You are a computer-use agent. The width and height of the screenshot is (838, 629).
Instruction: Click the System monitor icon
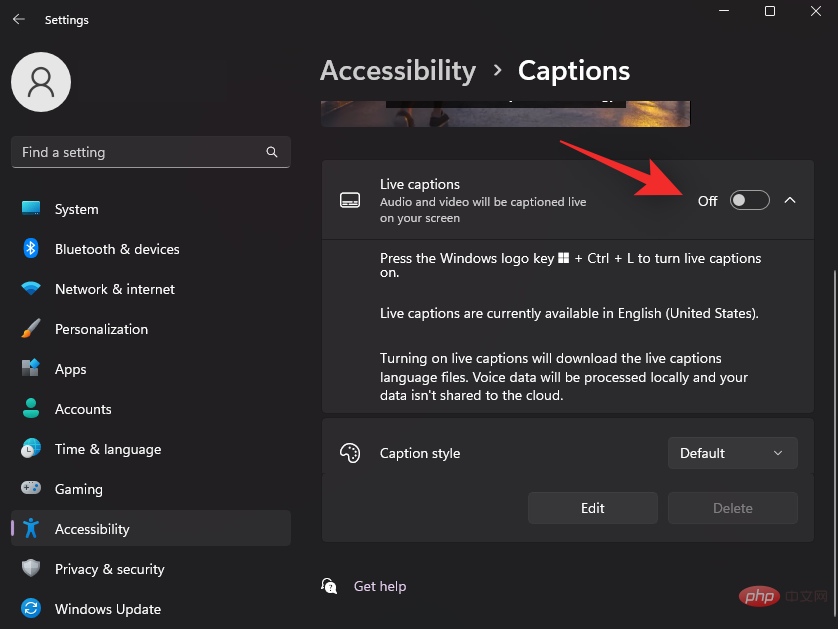pyautogui.click(x=31, y=208)
